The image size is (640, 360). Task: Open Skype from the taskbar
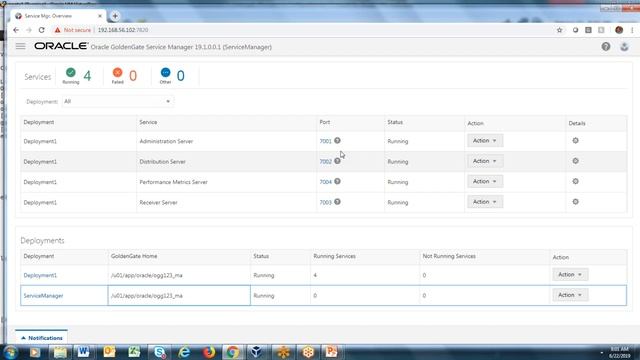point(160,352)
